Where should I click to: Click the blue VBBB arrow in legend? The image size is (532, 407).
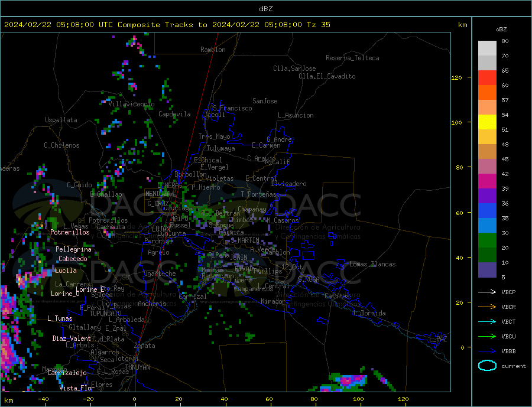(x=487, y=351)
